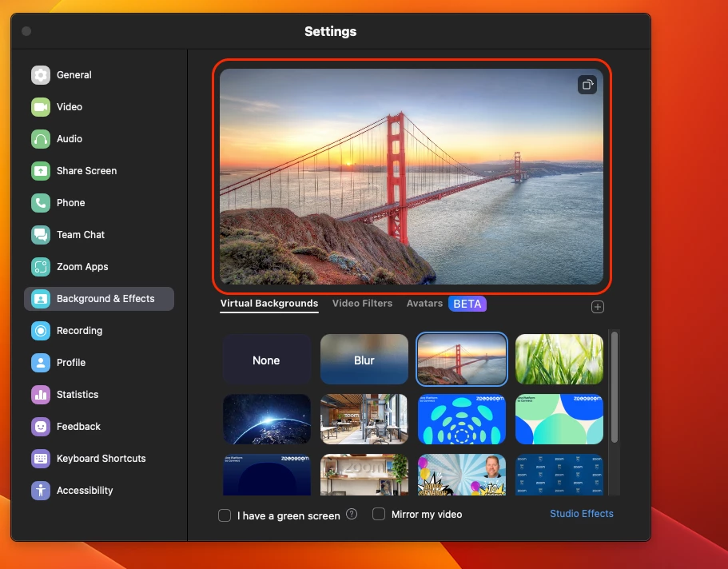Click the backgrounds list scrollbar
The height and width of the screenshot is (569, 728).
pos(615,387)
